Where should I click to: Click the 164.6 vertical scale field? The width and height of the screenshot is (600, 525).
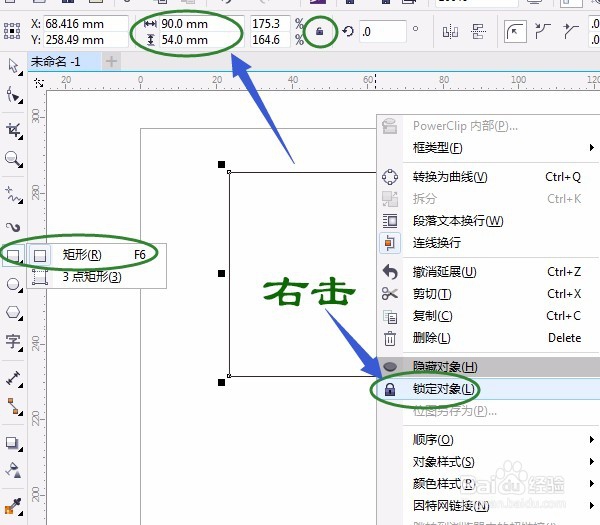270,40
